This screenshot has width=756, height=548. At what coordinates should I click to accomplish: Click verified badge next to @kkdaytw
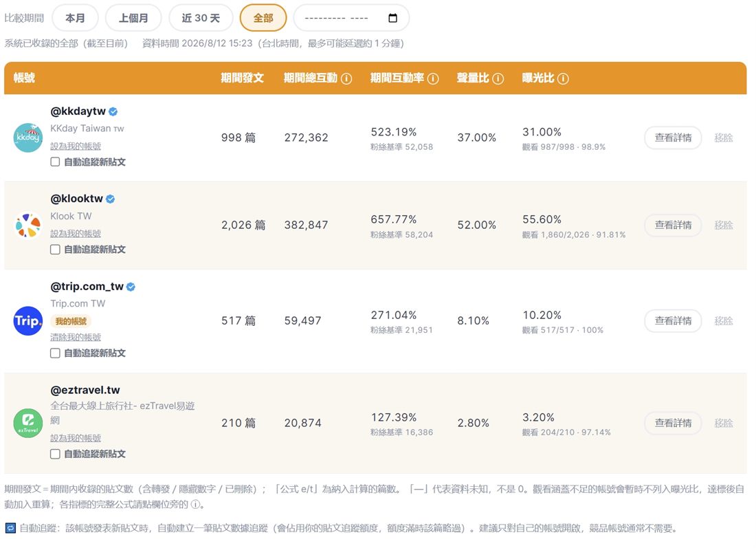pos(113,111)
